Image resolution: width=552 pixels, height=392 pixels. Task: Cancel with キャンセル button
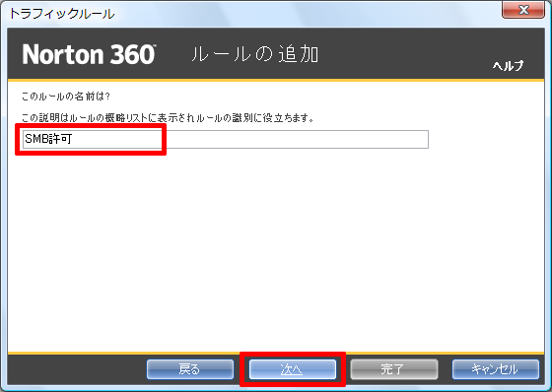point(495,369)
